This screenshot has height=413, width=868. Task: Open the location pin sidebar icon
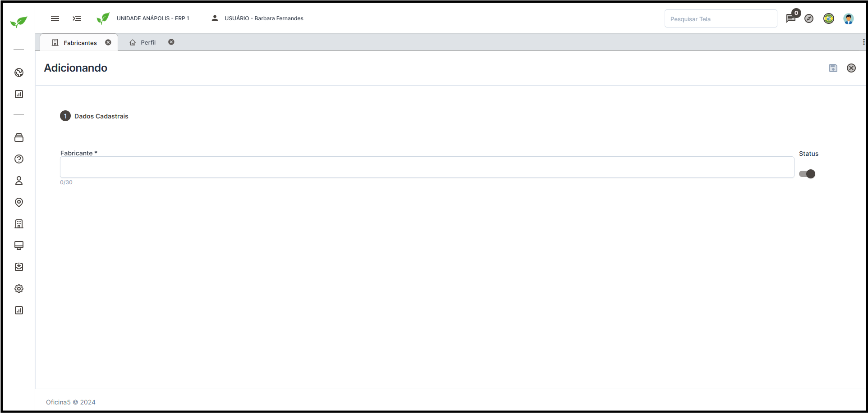click(19, 202)
